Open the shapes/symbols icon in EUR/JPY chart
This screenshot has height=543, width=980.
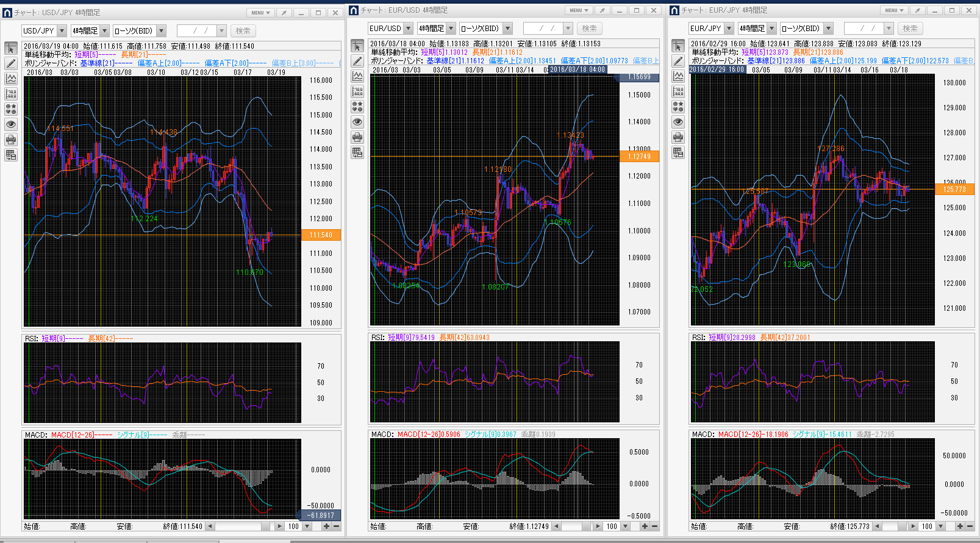click(678, 107)
